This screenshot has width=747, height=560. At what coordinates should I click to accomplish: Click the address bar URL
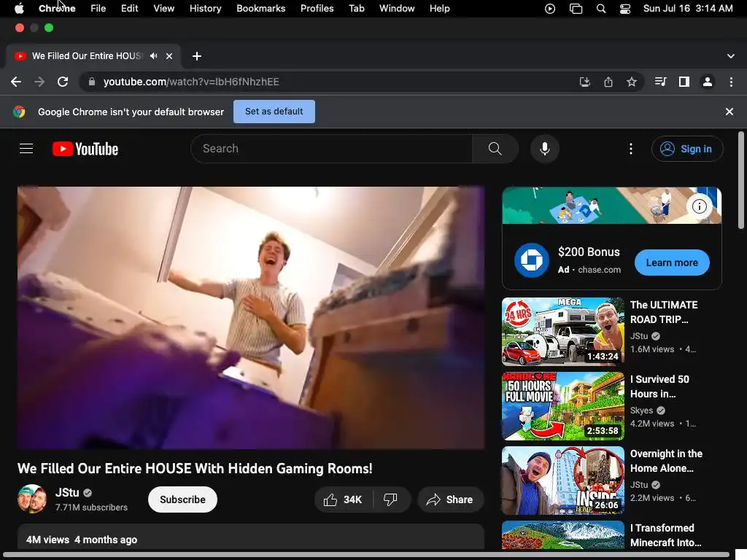pos(191,82)
